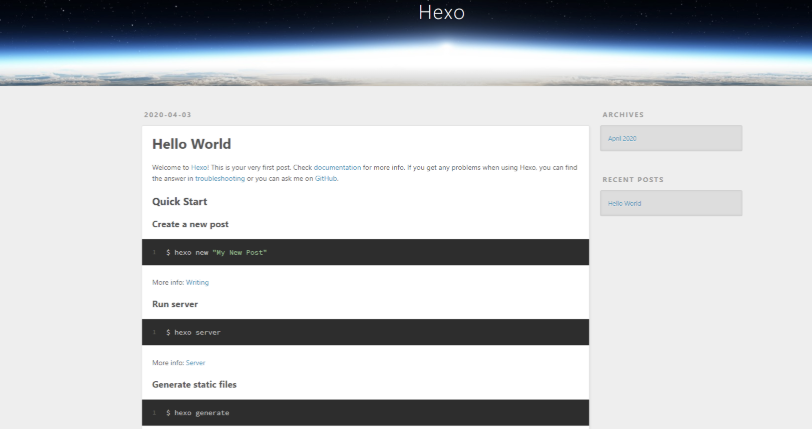Visit the GitHub link

(x=326, y=178)
